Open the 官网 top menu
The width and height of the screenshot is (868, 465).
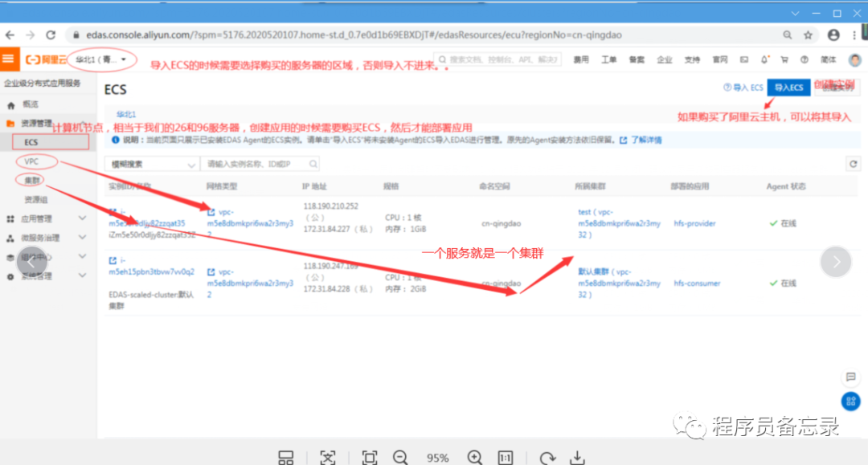719,59
